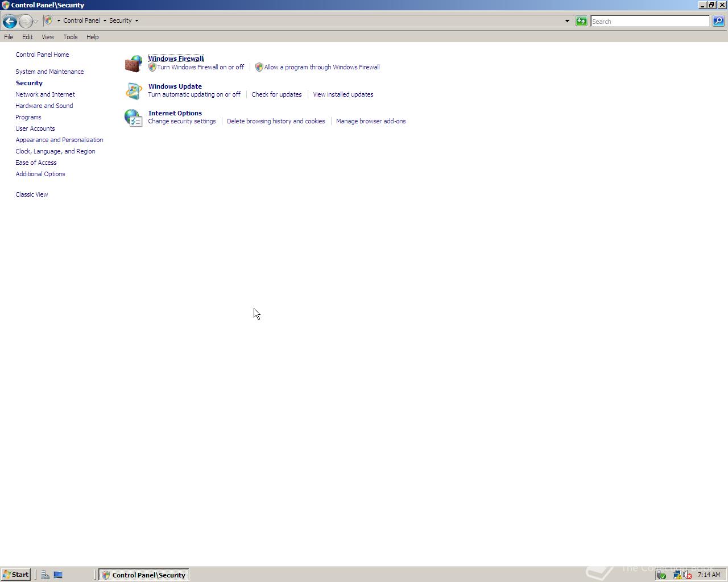Expand the Control Panel breadcrumb arrow

tap(105, 20)
